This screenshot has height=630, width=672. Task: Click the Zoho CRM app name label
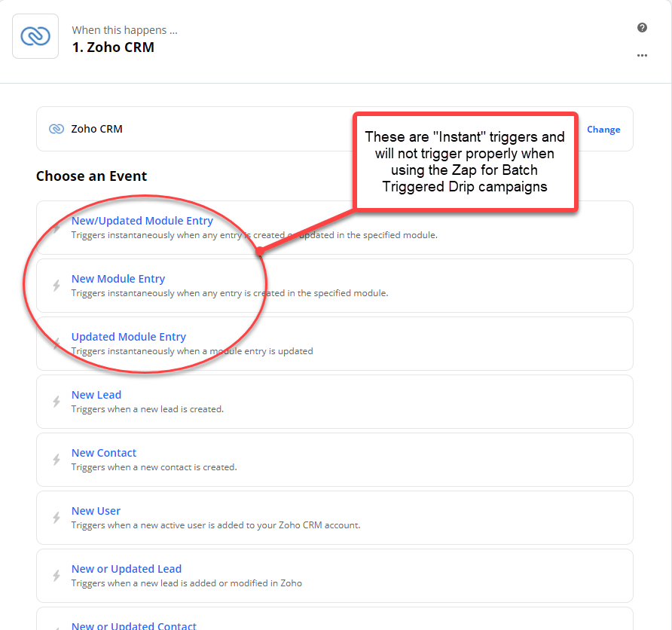(x=97, y=129)
